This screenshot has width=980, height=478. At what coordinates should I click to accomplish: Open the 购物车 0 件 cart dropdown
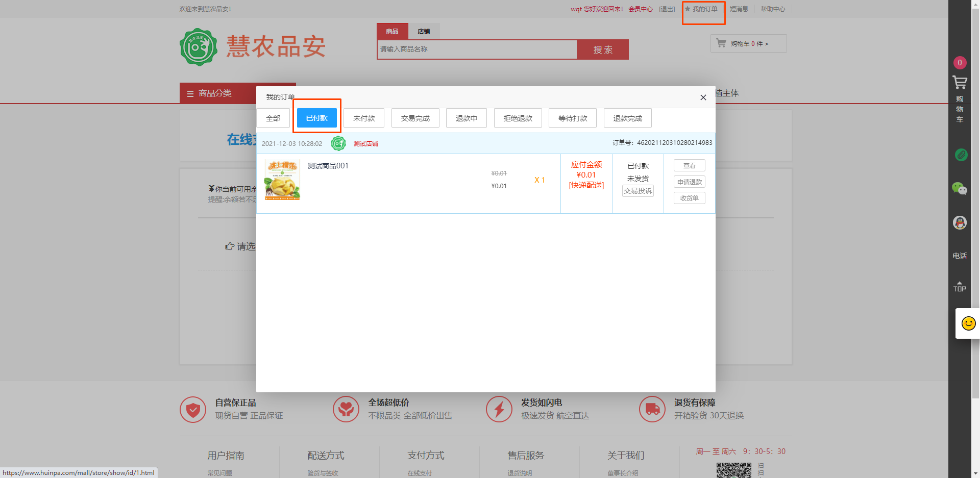(748, 43)
